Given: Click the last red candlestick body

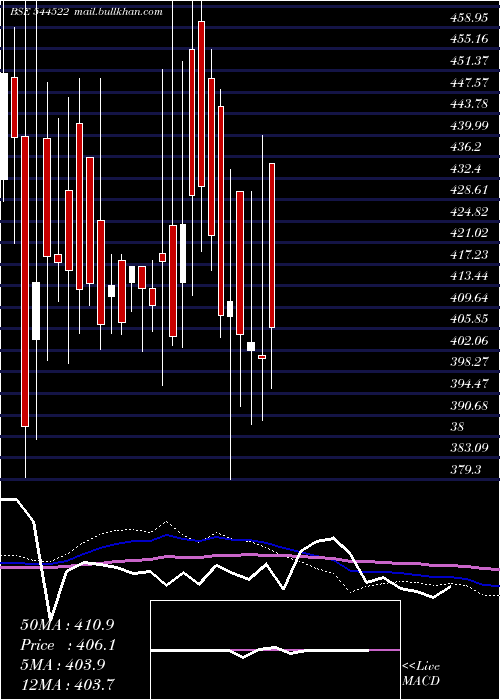Looking at the screenshot, I should 272,246.
